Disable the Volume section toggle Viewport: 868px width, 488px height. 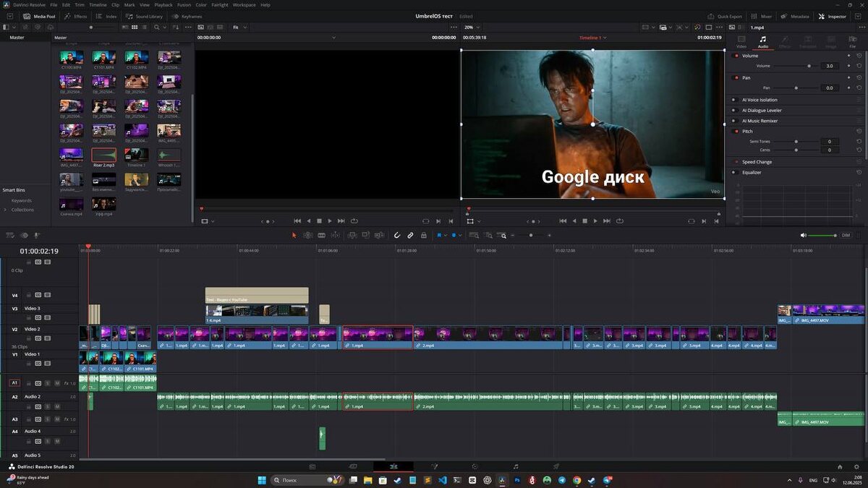[736, 56]
